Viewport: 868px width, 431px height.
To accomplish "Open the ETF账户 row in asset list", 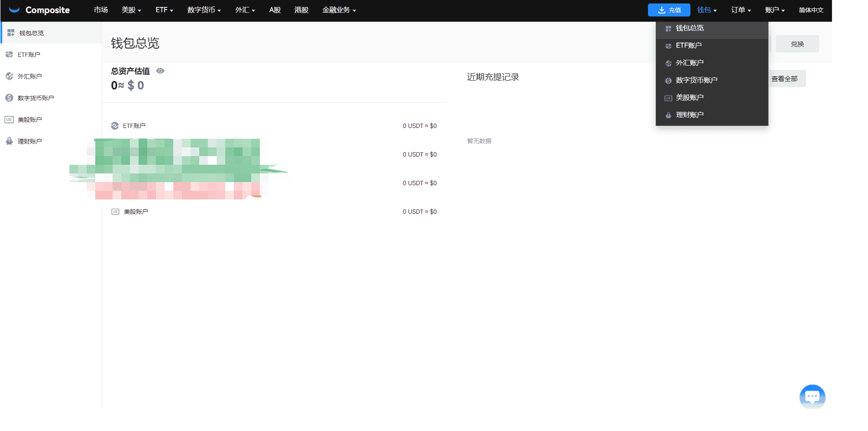I will coord(134,126).
